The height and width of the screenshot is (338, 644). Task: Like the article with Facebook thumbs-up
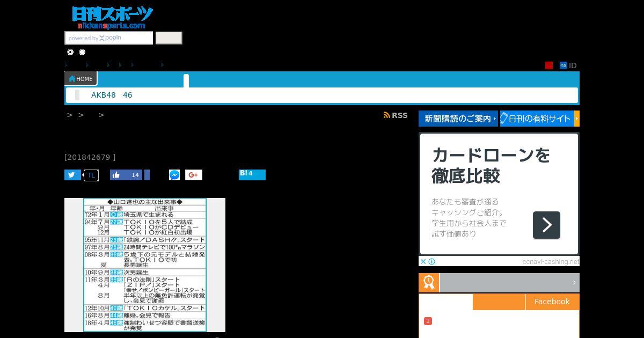coord(127,175)
